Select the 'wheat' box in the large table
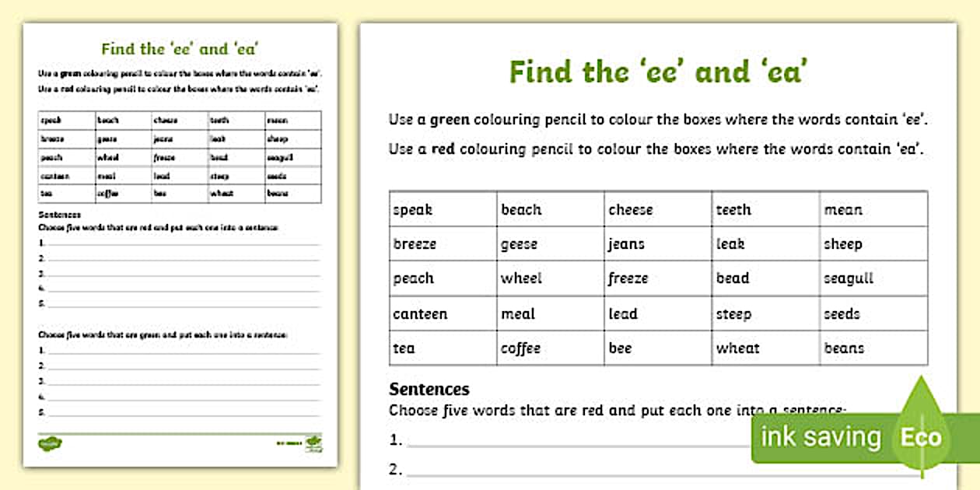 pos(765,348)
